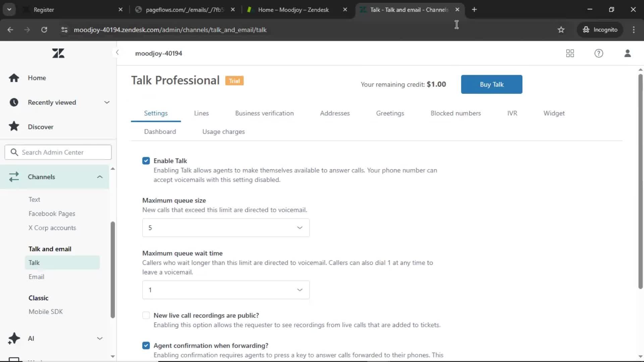
Task: Open Usage charges tab
Action: pyautogui.click(x=224, y=132)
